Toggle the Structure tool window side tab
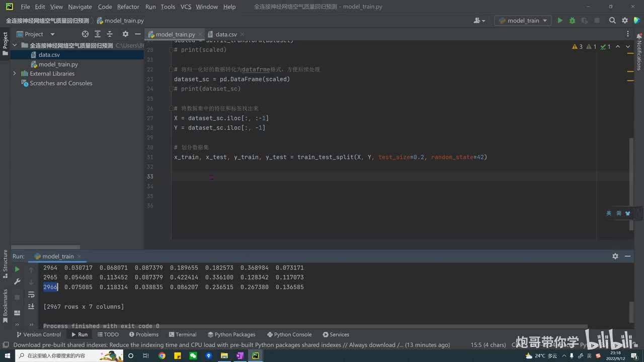 pyautogui.click(x=6, y=264)
